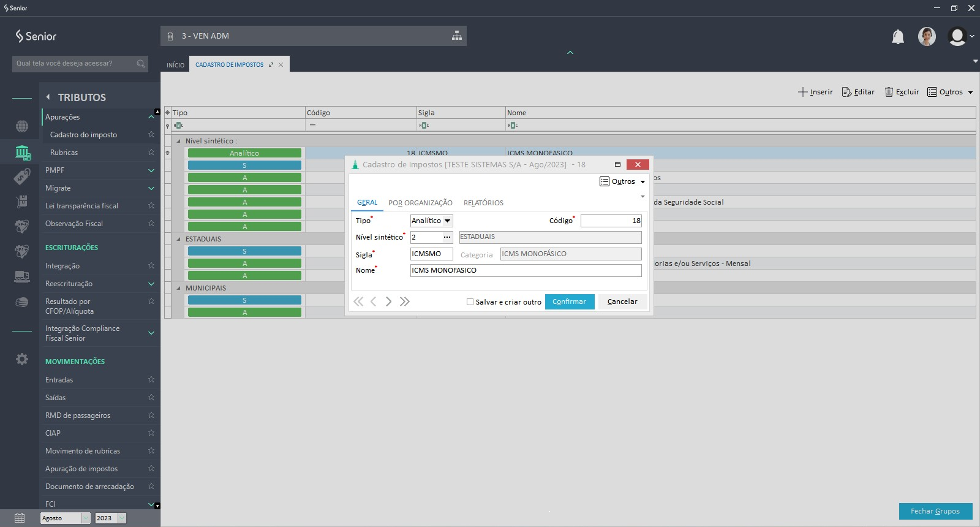Image resolution: width=980 pixels, height=527 pixels.
Task: Click the Fechar Grupos button
Action: 935,511
